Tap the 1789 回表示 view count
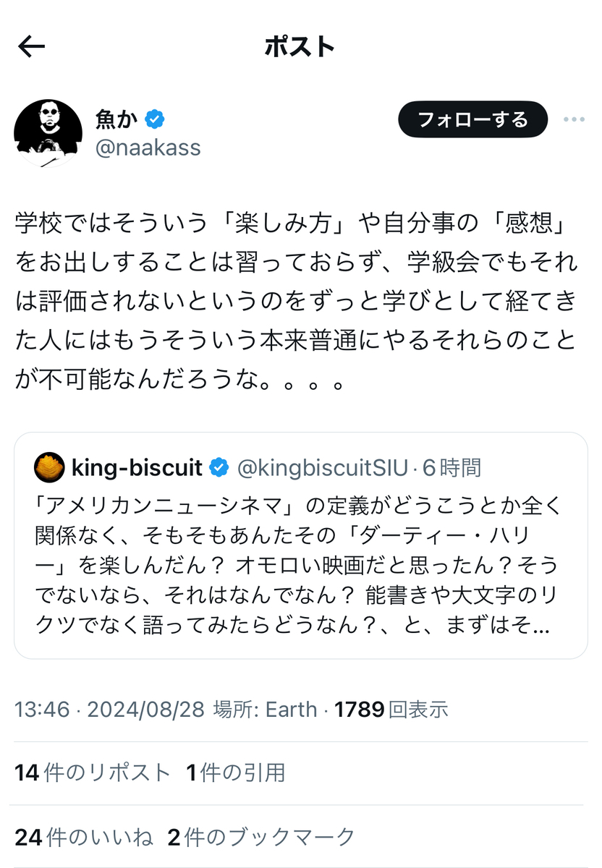The height and width of the screenshot is (868, 602). pyautogui.click(x=391, y=710)
